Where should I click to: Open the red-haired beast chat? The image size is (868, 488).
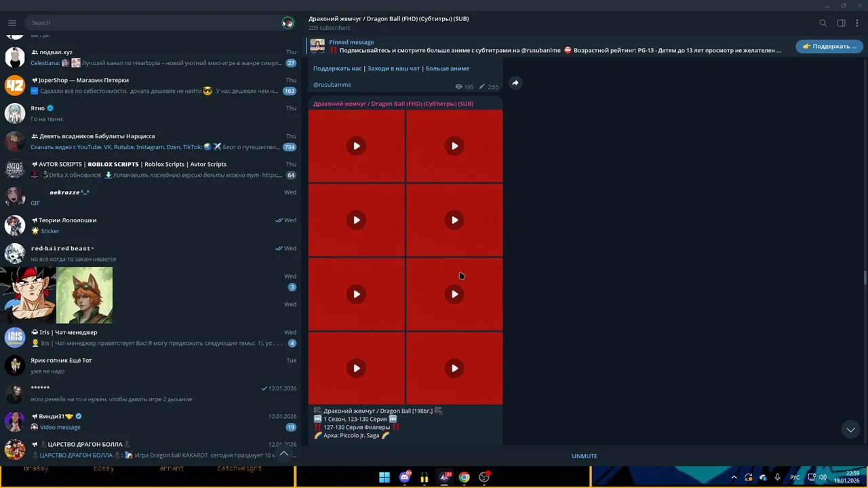pos(151,253)
